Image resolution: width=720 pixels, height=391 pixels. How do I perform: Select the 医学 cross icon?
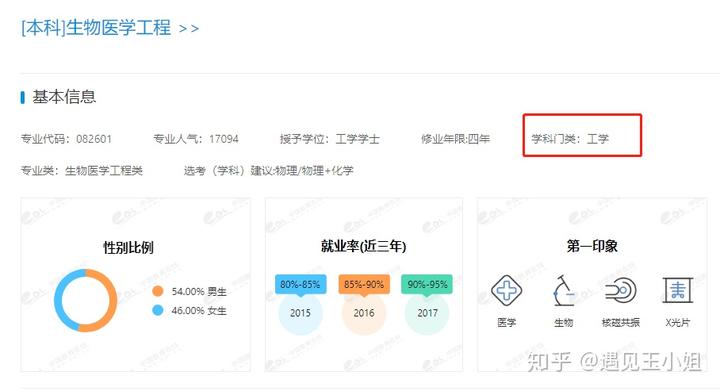pyautogui.click(x=506, y=290)
